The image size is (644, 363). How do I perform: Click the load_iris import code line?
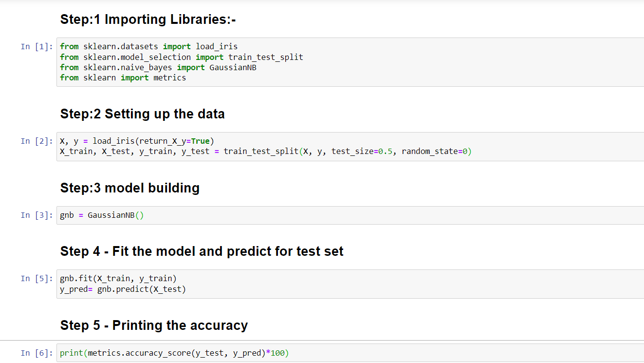(x=148, y=47)
